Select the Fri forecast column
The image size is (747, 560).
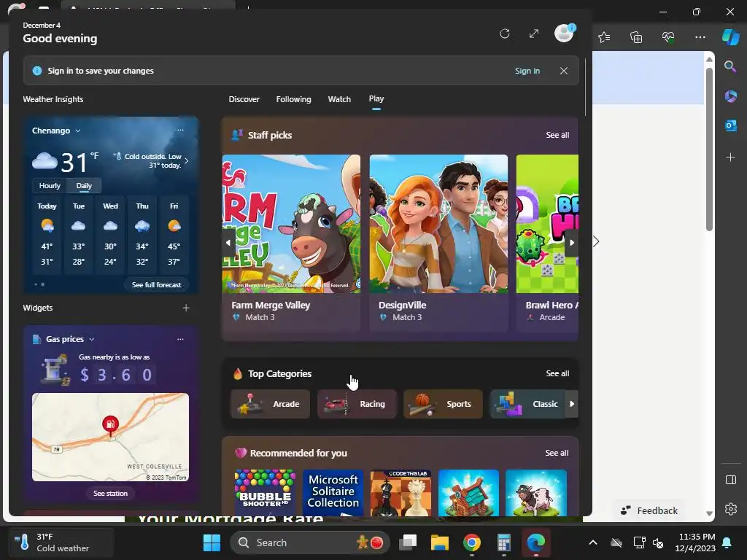click(x=174, y=234)
